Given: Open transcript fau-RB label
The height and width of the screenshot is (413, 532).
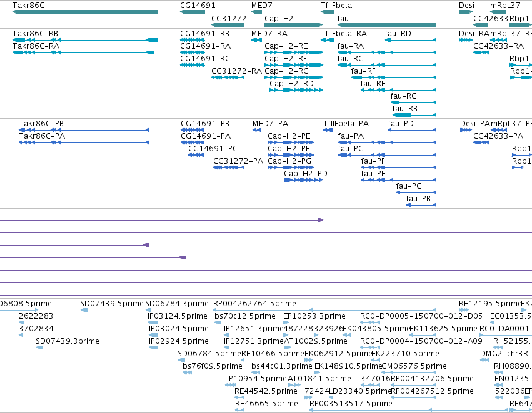Looking at the screenshot, I should point(404,109).
